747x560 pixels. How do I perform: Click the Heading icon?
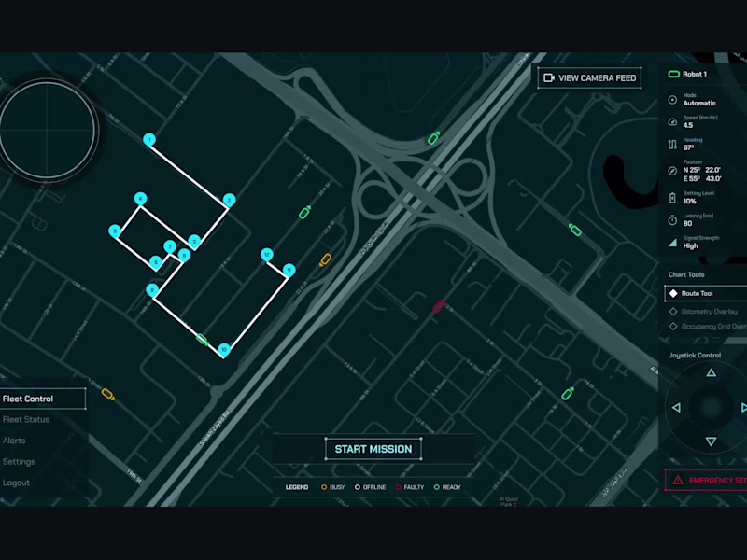pos(672,145)
